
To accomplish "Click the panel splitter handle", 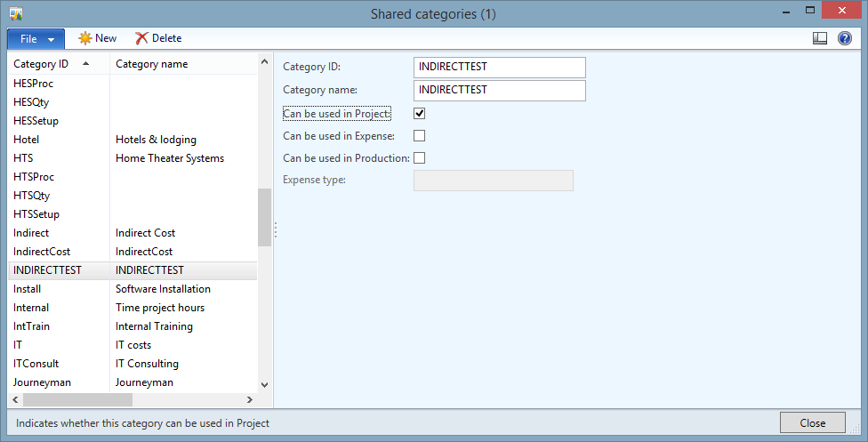I will click(x=276, y=230).
